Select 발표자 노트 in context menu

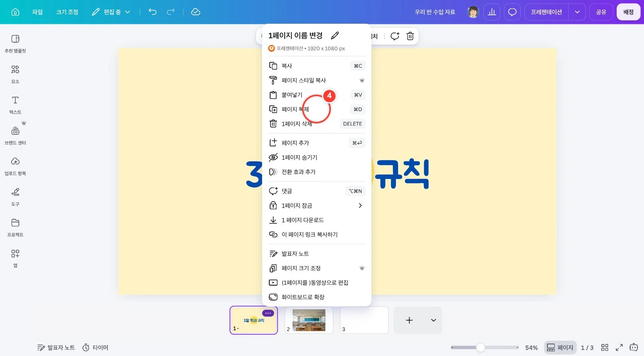click(317, 253)
